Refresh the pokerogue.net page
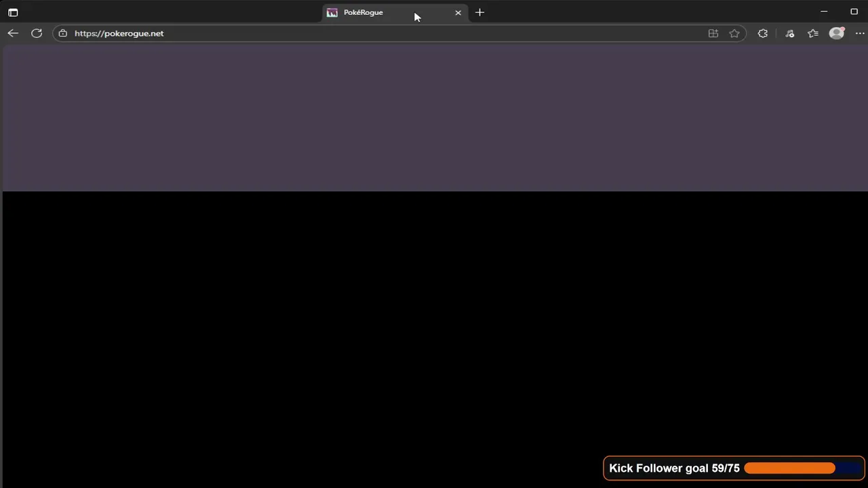Screen dimensions: 868x488 (x=37, y=33)
